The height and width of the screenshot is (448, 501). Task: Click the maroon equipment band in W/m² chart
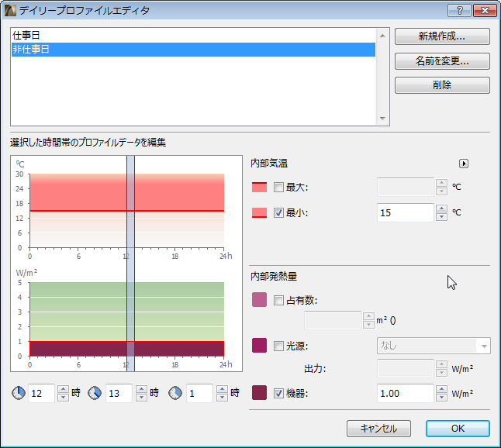pyautogui.click(x=127, y=349)
